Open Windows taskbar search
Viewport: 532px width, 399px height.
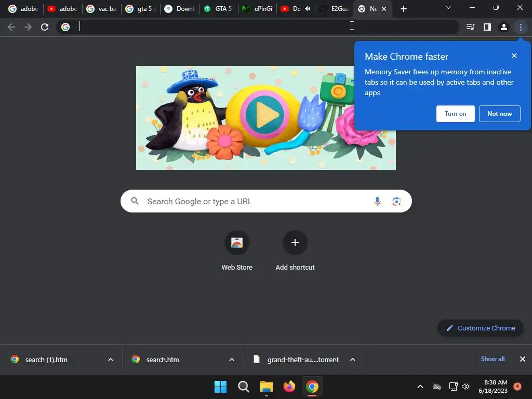(243, 387)
